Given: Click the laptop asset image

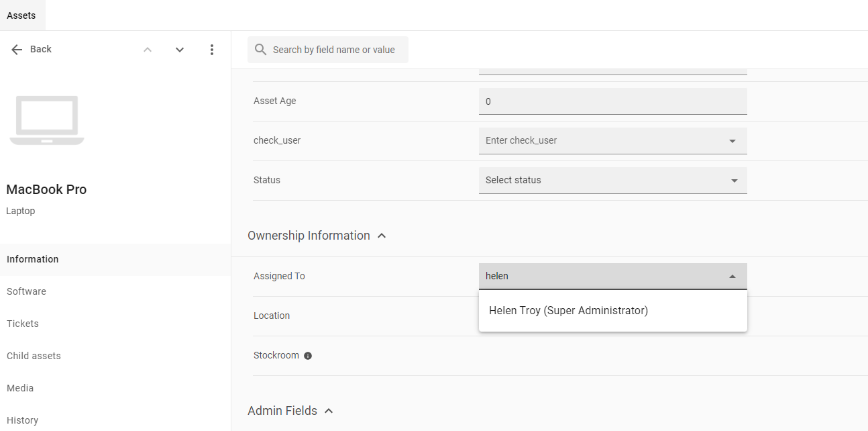Looking at the screenshot, I should click(x=47, y=120).
